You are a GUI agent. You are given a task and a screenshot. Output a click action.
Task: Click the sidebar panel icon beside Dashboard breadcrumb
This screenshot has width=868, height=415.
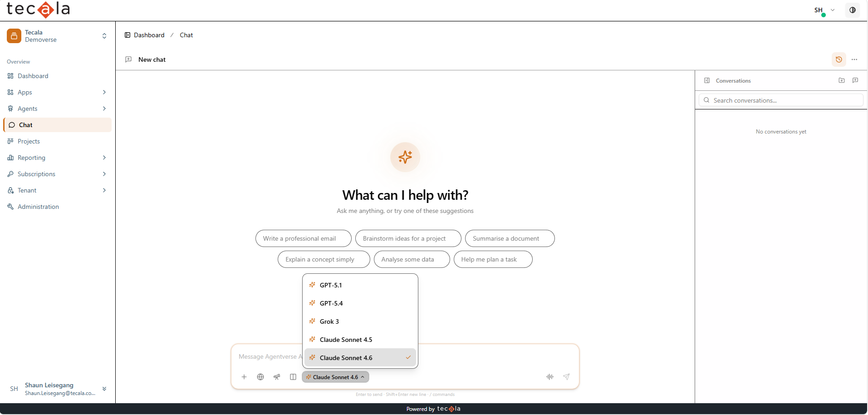pyautogui.click(x=128, y=35)
